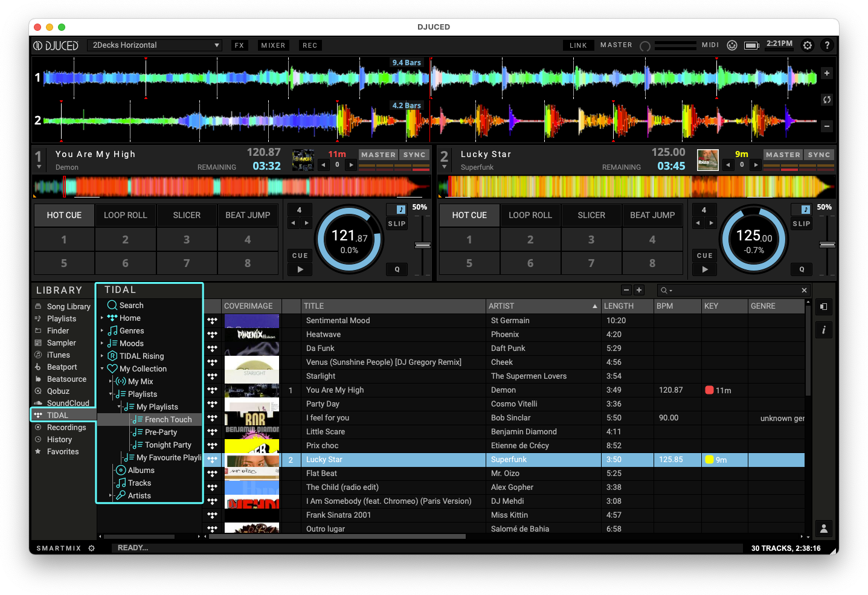
Task: Expand the Genres tree item
Action: point(102,331)
